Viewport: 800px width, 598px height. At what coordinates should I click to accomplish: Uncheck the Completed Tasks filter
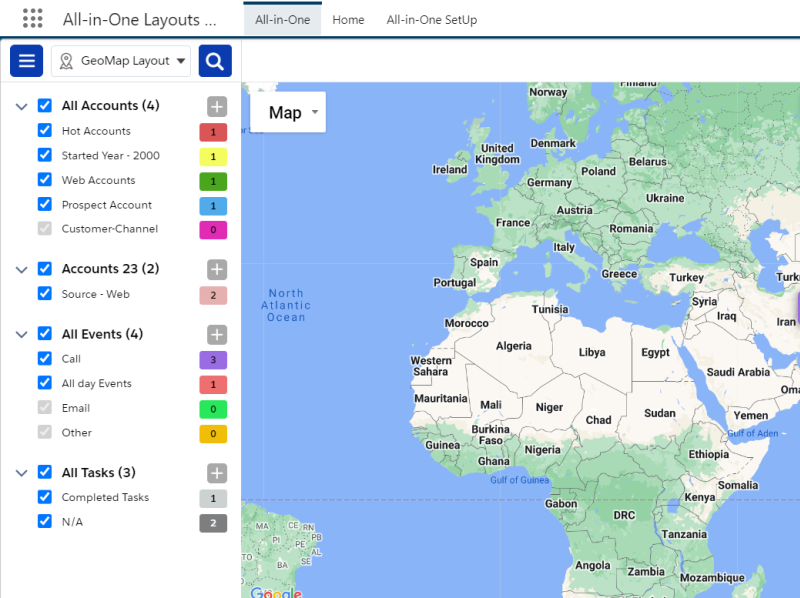point(43,497)
